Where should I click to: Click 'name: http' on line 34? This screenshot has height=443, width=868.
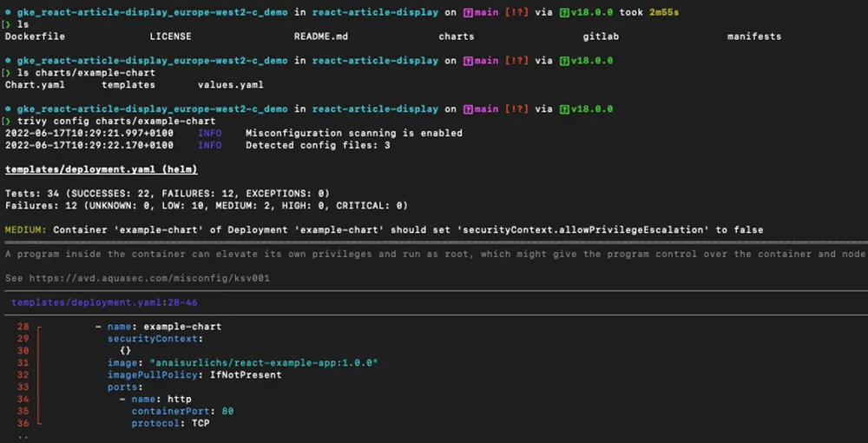click(161, 399)
